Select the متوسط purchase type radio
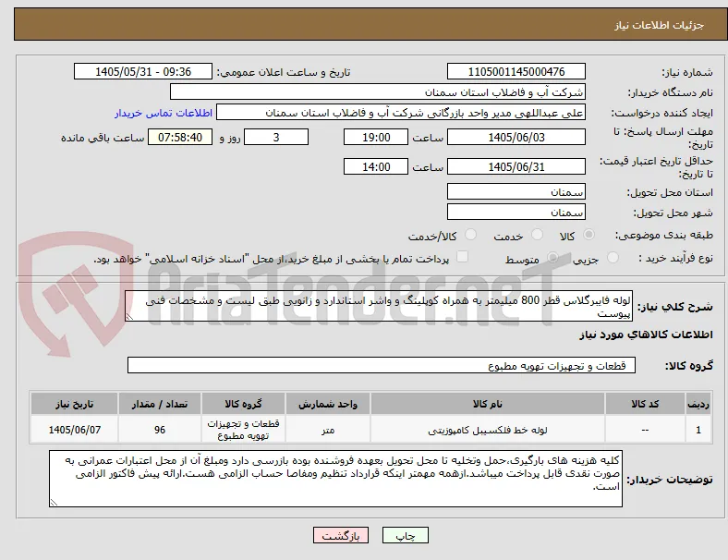Viewport: 728px width, 560px height. (553, 257)
